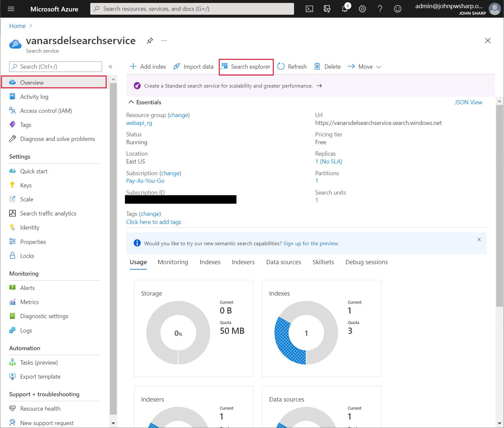The image size is (504, 428).
Task: Switch to the Indexers tab
Action: coord(243,262)
